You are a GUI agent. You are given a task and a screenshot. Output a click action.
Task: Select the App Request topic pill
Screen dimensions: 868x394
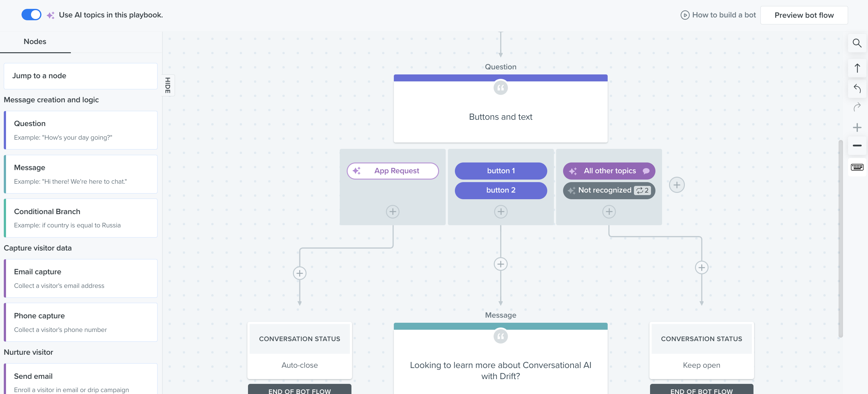393,171
